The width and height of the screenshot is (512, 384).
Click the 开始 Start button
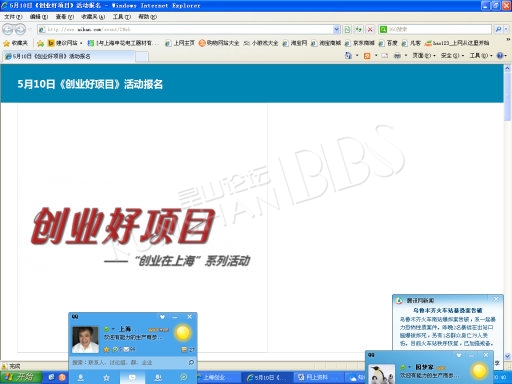point(21,377)
